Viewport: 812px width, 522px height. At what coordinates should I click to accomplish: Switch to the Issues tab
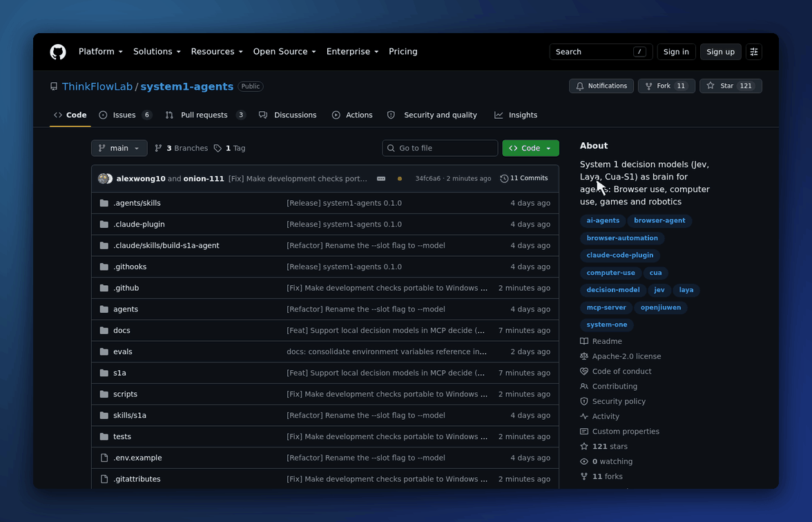tap(126, 115)
